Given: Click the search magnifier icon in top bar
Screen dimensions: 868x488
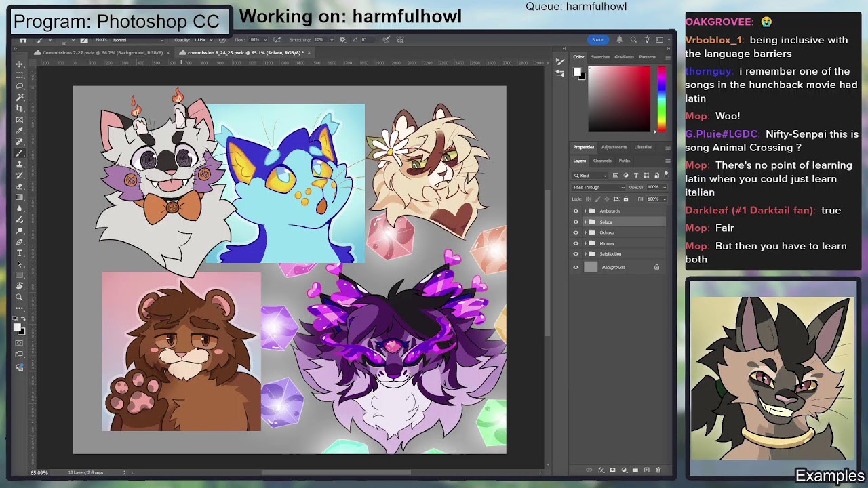Looking at the screenshot, I should tap(633, 39).
